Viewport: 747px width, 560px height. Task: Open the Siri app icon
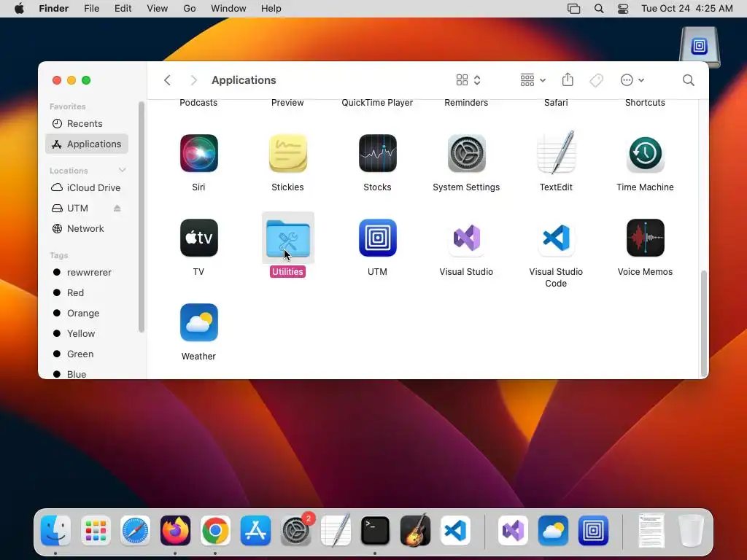coord(198,153)
